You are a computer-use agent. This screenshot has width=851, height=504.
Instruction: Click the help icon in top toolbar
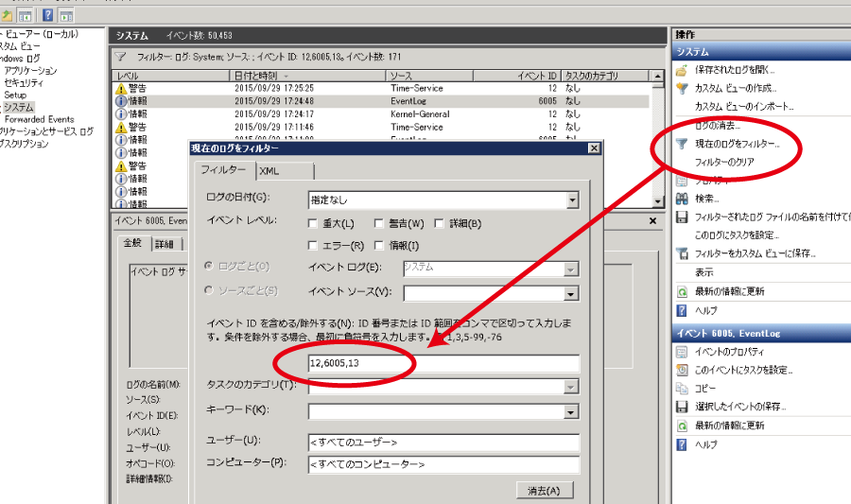pos(48,15)
